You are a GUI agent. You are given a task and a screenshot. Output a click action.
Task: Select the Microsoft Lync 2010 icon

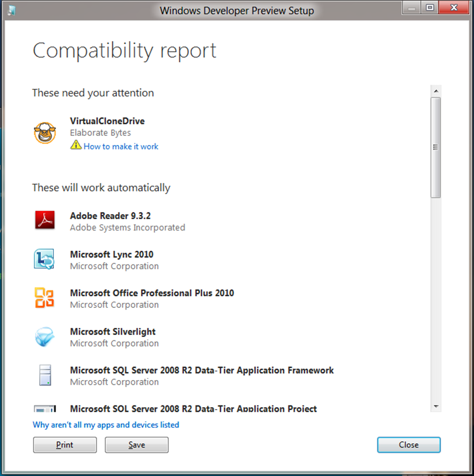coord(45,259)
